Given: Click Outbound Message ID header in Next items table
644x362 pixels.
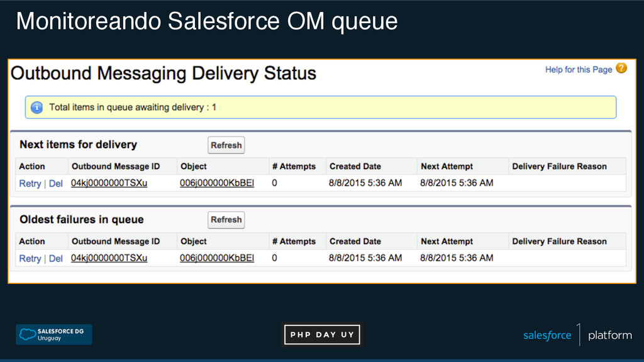Looking at the screenshot, I should 116,166.
